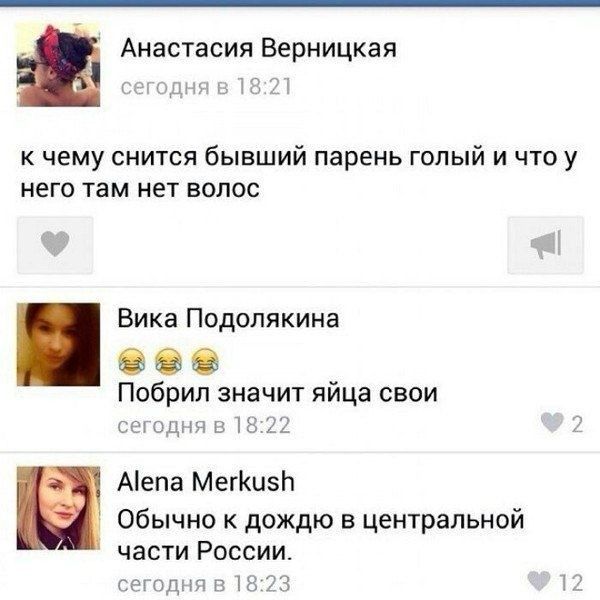Click the post timestamp сегодня в 18:21
Image resolution: width=600 pixels, height=600 pixels.
coord(206,87)
